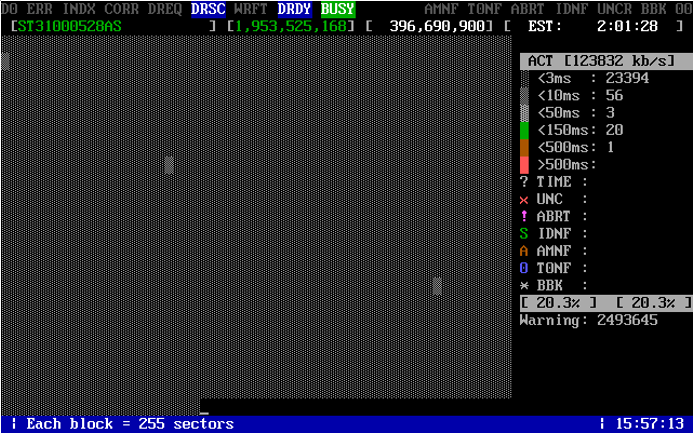This screenshot has width=693, height=433.
Task: Click the DREQ status flag
Action: point(165,9)
